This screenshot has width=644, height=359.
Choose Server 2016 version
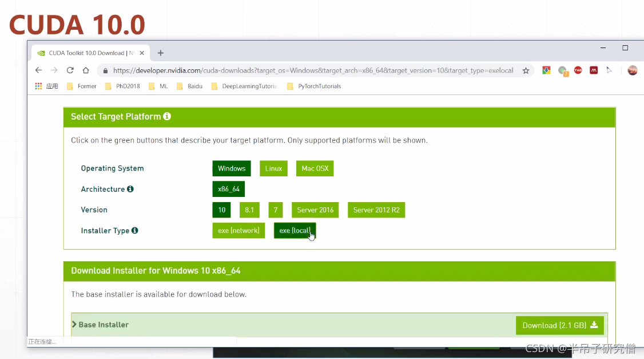click(x=315, y=210)
